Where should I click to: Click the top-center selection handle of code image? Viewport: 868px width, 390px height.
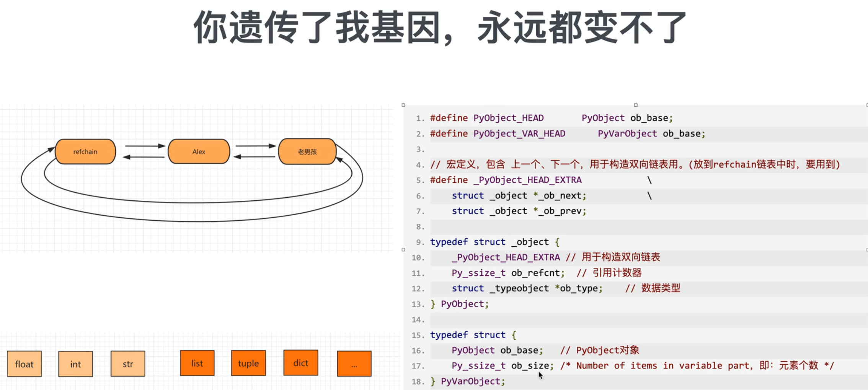pyautogui.click(x=636, y=105)
